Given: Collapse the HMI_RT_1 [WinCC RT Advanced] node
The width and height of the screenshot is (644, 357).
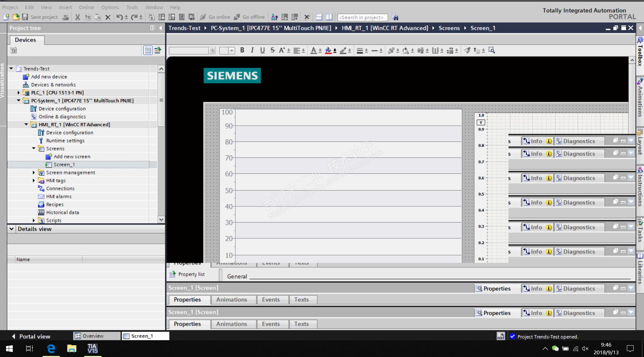Looking at the screenshot, I should (26, 124).
